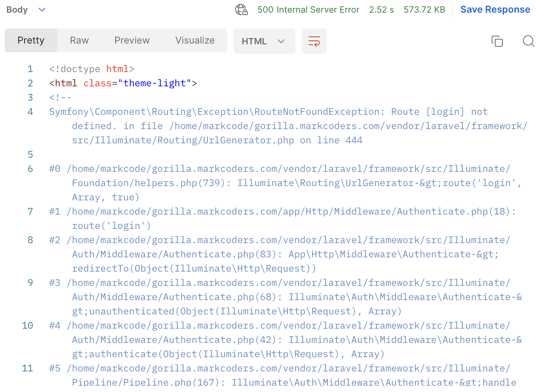536x392 pixels.
Task: Switch to the Pretty view tab
Action: click(31, 40)
